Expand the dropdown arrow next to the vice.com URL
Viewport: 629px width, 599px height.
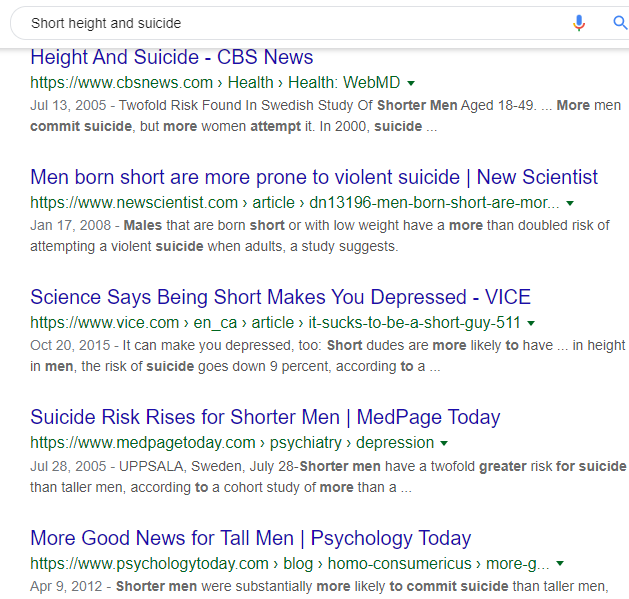click(x=531, y=323)
